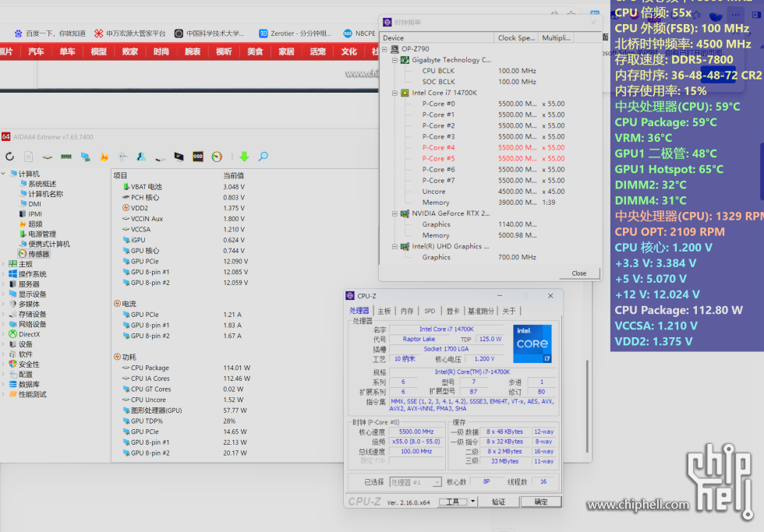The image size is (764, 532).
Task: Select 传感器 in the AIDA64 tree
Action: coord(38,254)
